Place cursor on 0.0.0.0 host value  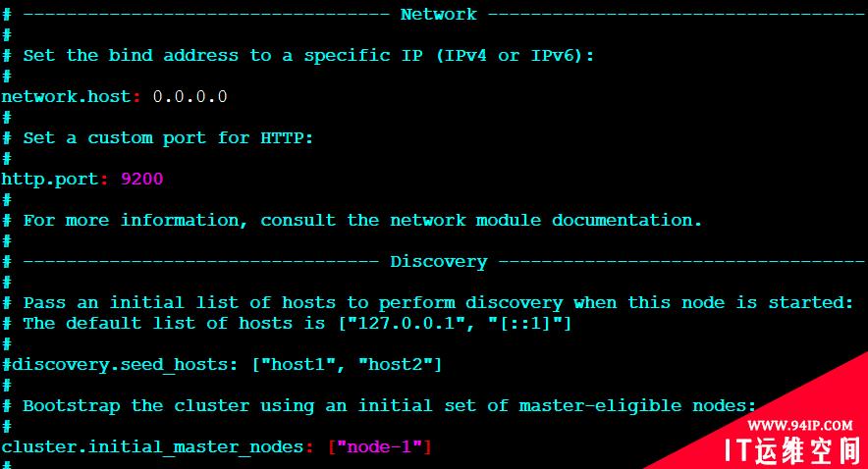190,96
